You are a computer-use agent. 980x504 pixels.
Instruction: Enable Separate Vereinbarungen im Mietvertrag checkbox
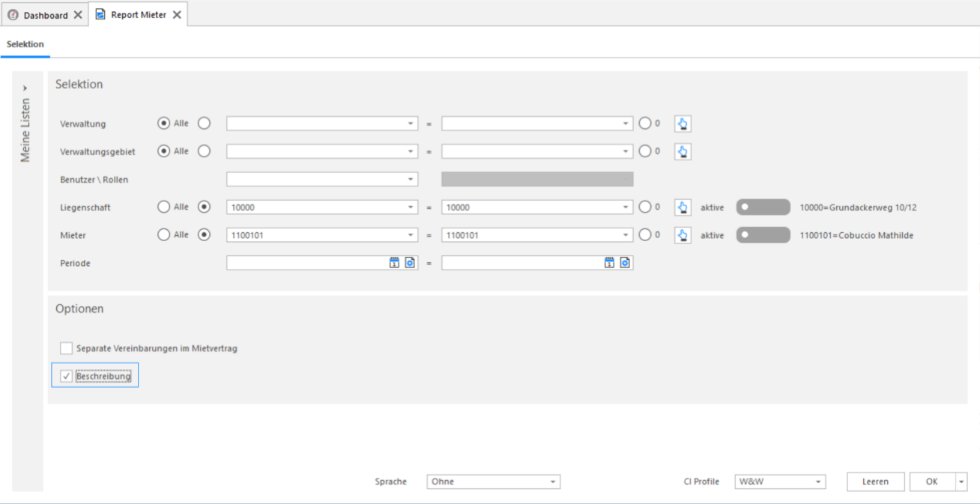tap(67, 348)
